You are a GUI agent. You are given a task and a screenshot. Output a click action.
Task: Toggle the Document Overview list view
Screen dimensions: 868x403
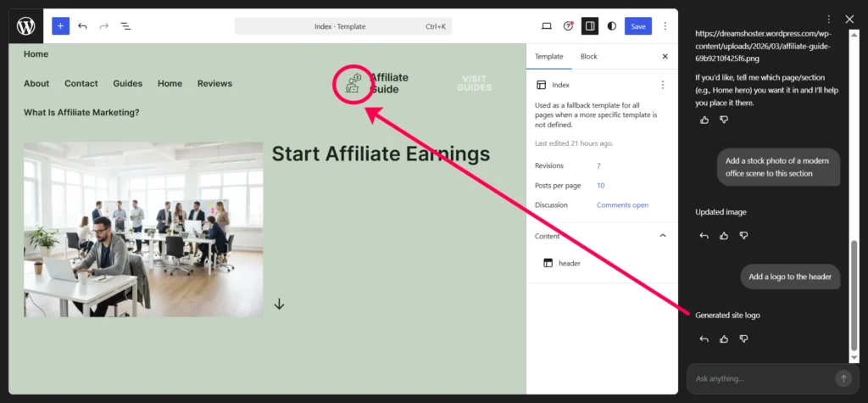pos(125,26)
